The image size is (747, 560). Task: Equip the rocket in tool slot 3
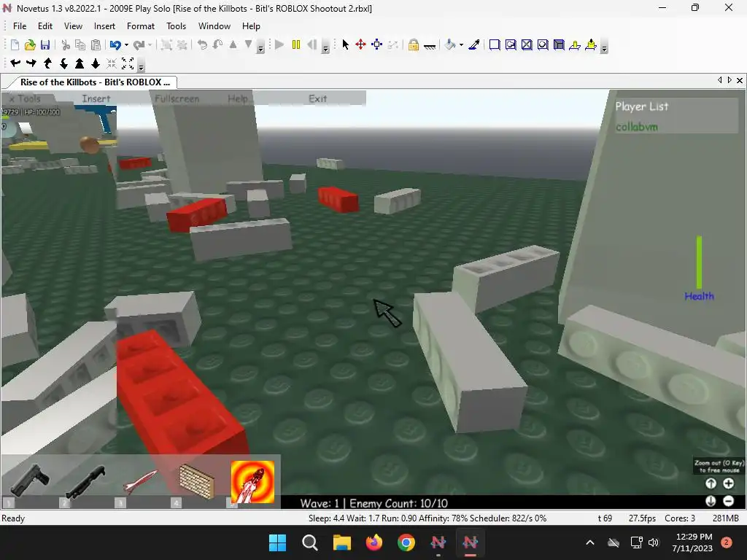click(x=141, y=481)
